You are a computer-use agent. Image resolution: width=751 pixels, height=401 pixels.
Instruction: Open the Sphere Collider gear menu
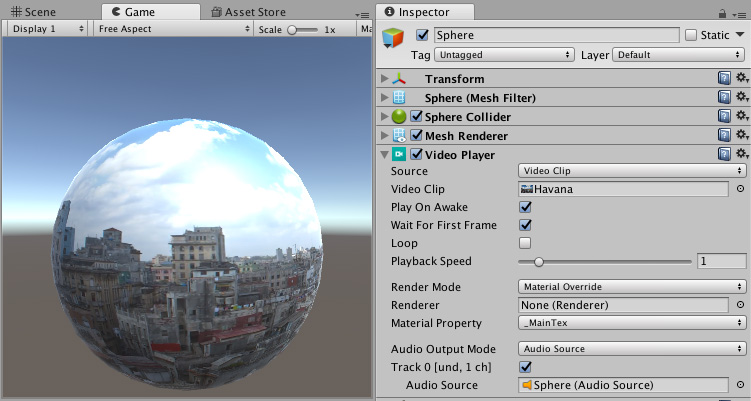[741, 117]
